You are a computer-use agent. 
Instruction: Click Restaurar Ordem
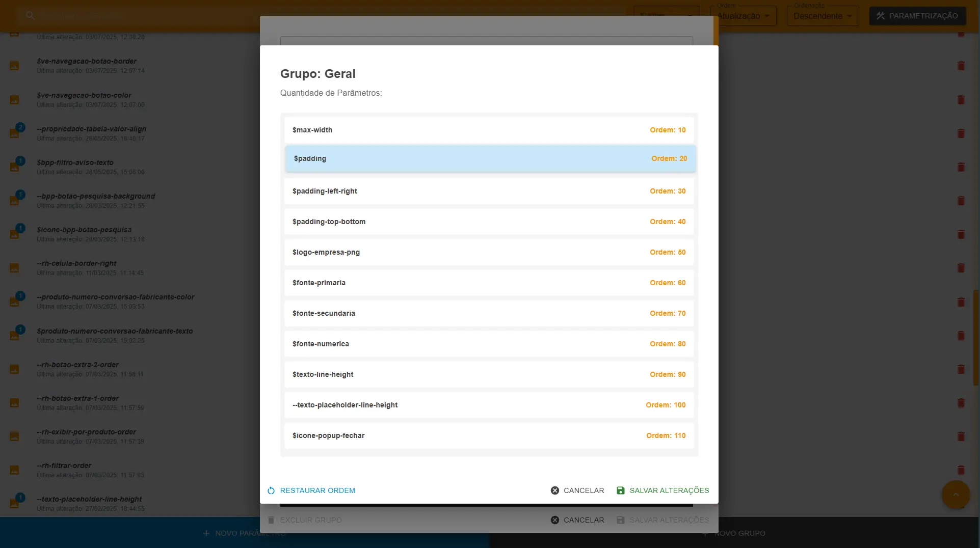point(317,490)
